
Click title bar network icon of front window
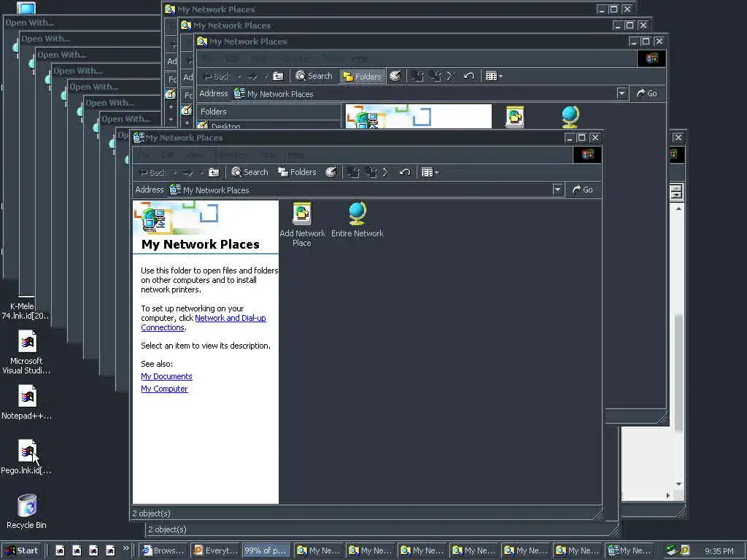(139, 138)
